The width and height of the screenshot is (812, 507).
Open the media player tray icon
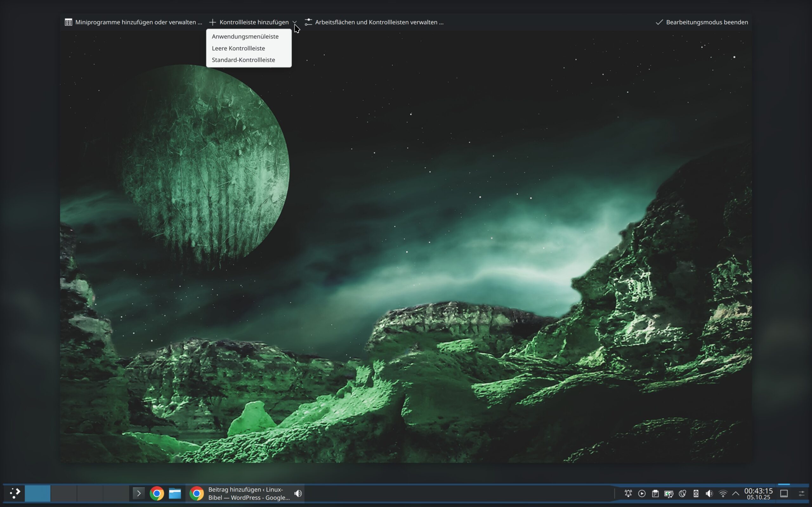(642, 493)
